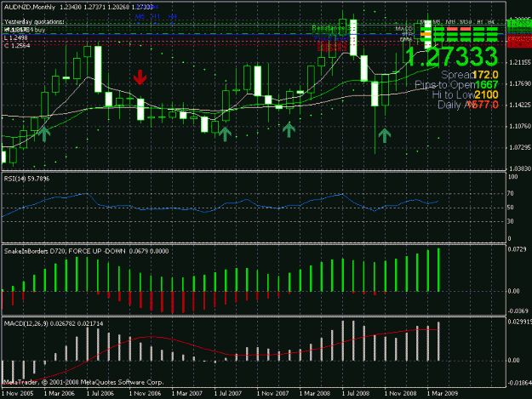Click the blue M5 timeframe label
The width and height of the screenshot is (532, 399).
(140, 16)
